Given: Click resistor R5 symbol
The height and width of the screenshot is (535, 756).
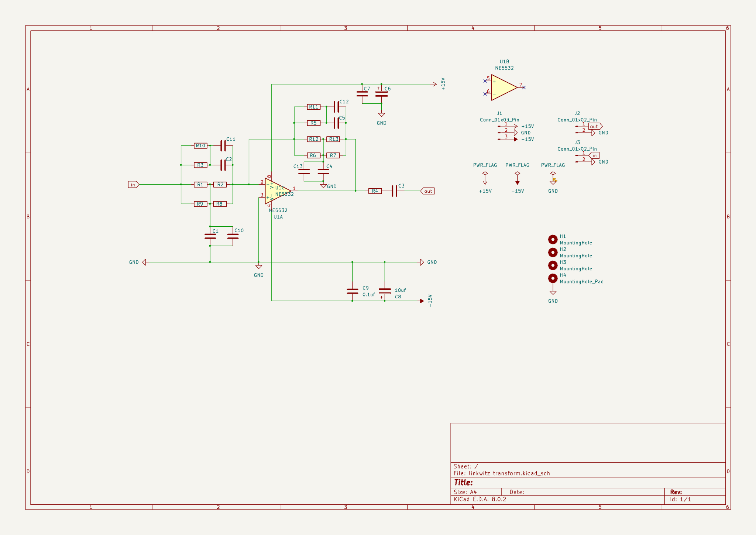Looking at the screenshot, I should (314, 123).
